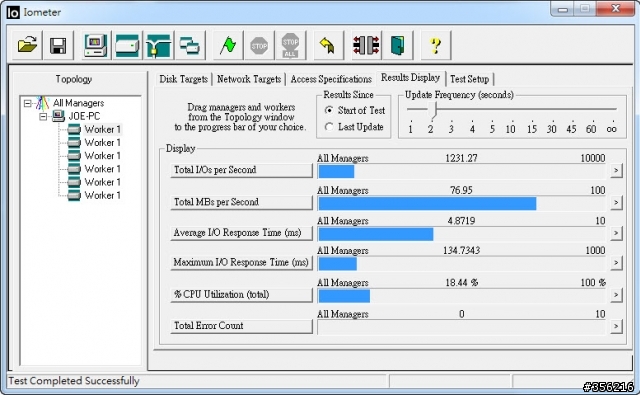Click the Total I/Os progress bar

pyautogui.click(x=462, y=171)
